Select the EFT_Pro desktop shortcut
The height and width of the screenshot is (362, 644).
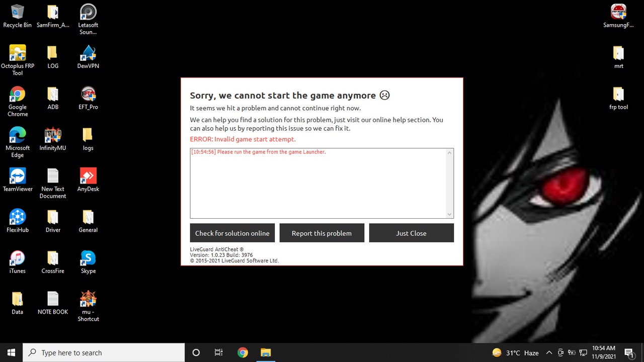(x=88, y=98)
